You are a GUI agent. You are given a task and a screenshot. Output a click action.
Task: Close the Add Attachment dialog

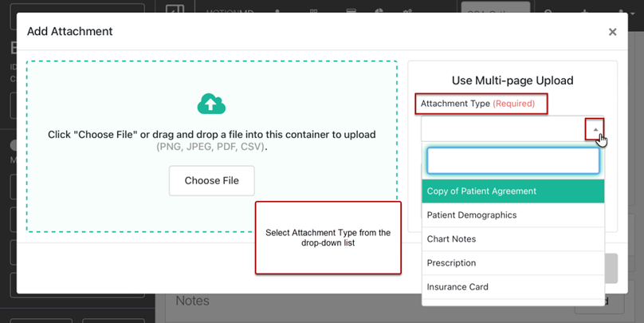(612, 32)
